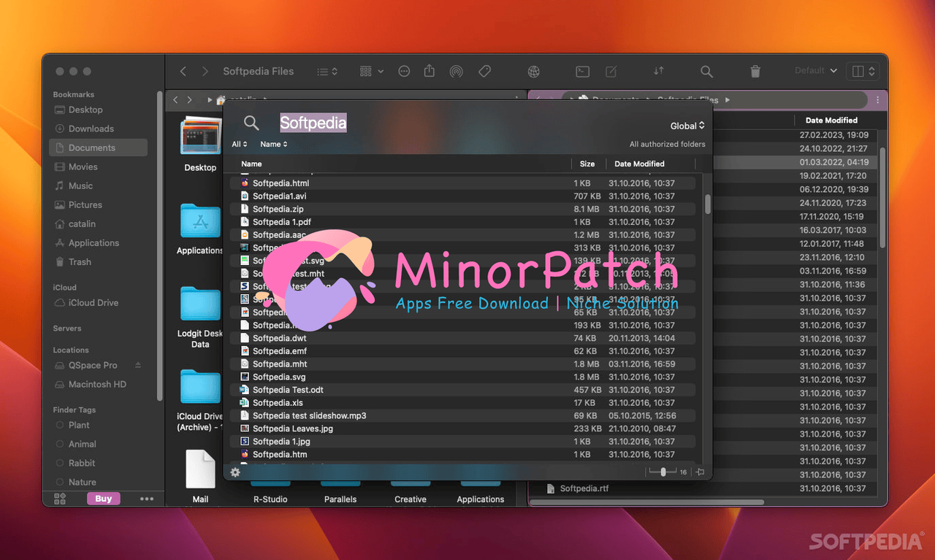Open the Global search scope dropdown

pyautogui.click(x=687, y=126)
